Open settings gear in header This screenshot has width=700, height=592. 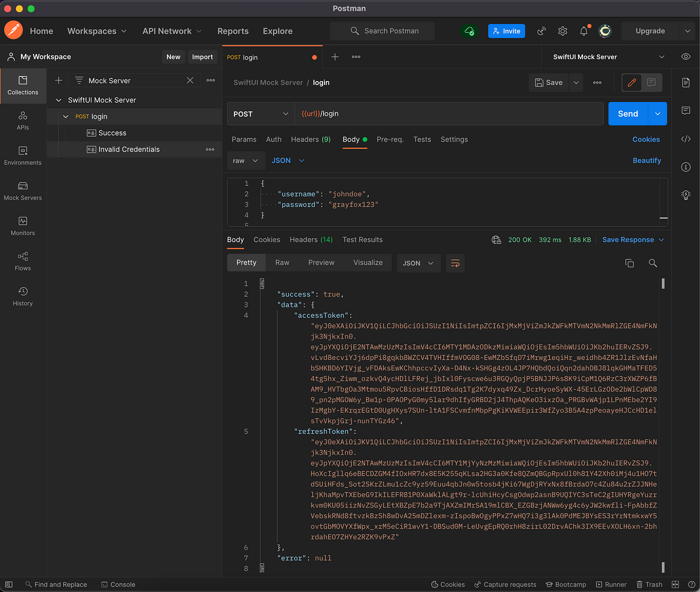click(x=562, y=31)
